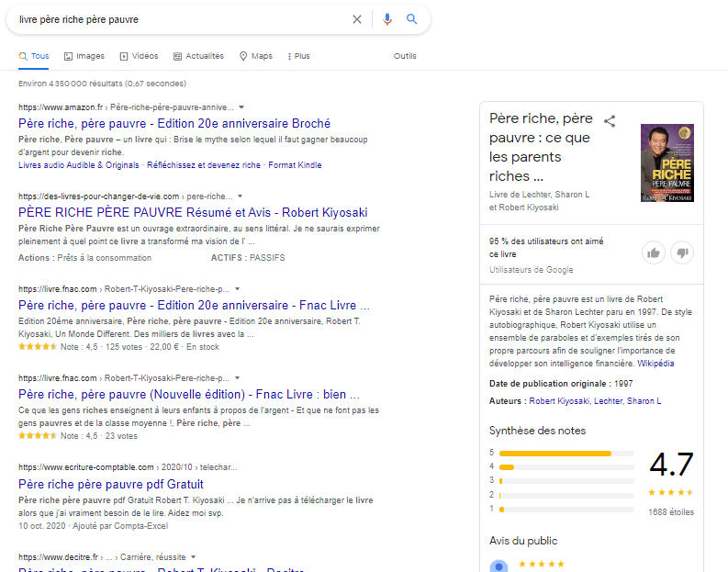Viewport: 728px width, 572px height.
Task: Expand the first livre.fnac.com result options arrow
Action: point(237,289)
